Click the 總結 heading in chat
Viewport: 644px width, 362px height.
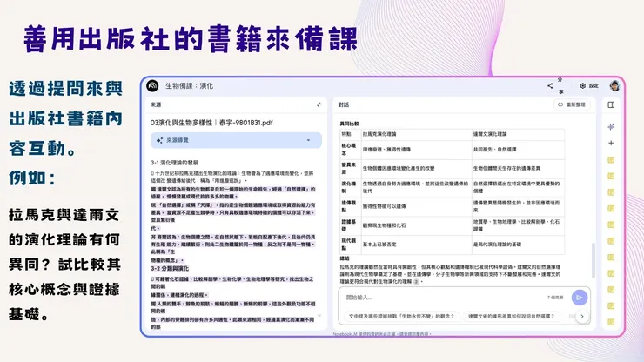pyautogui.click(x=345, y=258)
